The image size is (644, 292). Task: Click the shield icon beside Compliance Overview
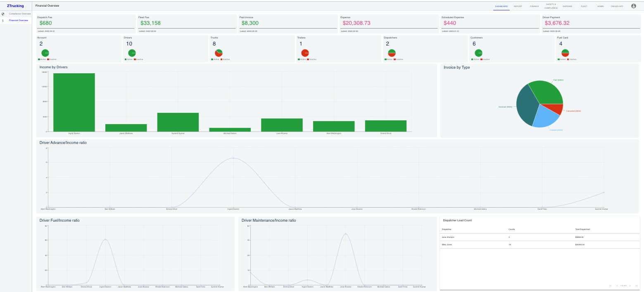pos(3,14)
